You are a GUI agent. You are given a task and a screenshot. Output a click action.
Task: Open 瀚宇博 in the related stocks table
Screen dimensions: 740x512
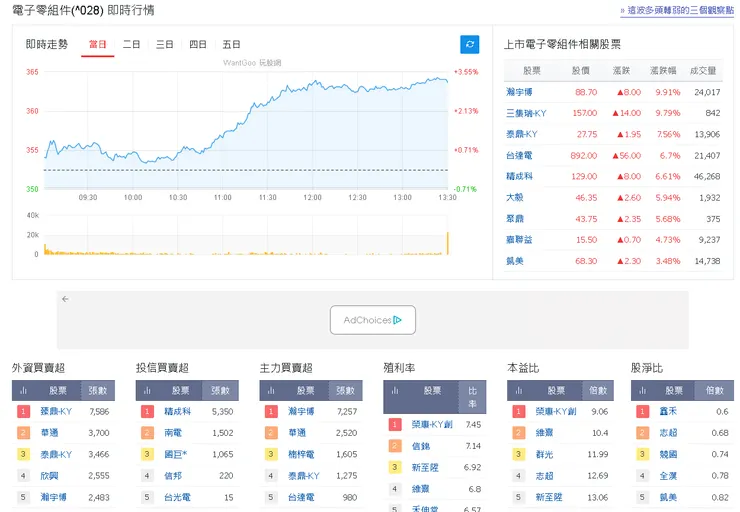click(x=519, y=92)
